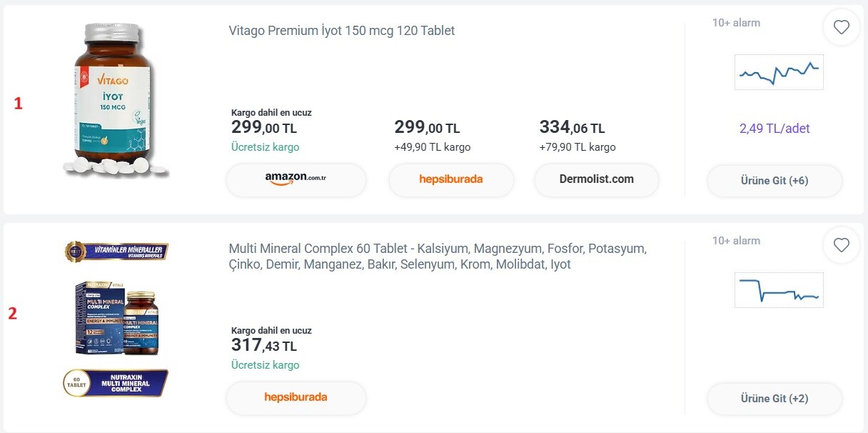
Task: Click the 10+ alarm label on Vitago product
Action: click(x=736, y=23)
